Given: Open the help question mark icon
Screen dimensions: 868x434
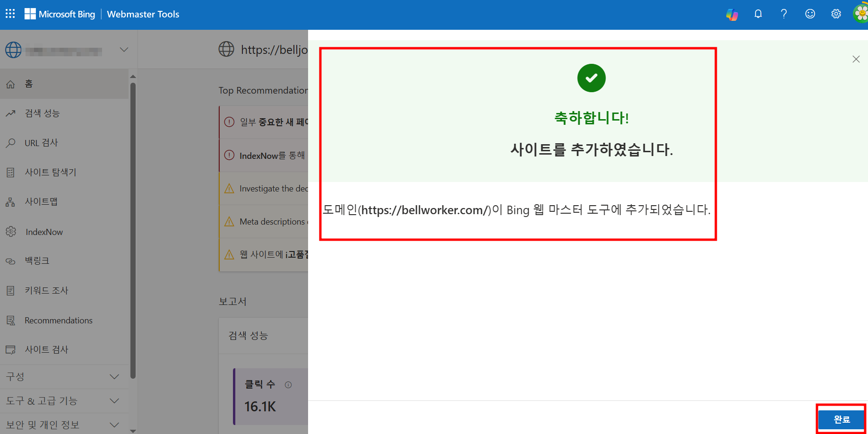Looking at the screenshot, I should tap(784, 14).
